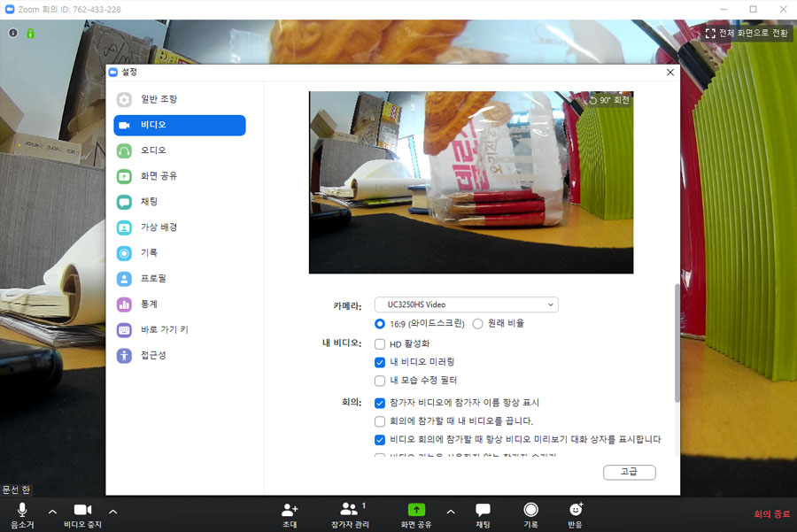Click the camera preview in settings

tap(471, 182)
